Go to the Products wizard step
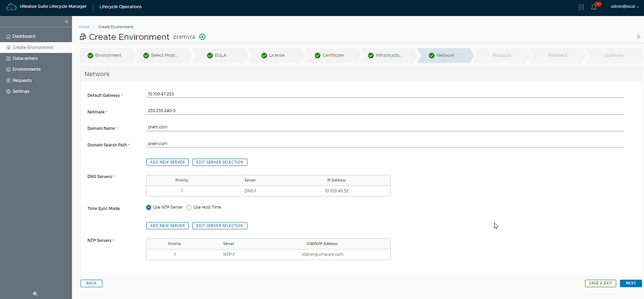Viewport: 644px width, 299px height. pos(502,55)
